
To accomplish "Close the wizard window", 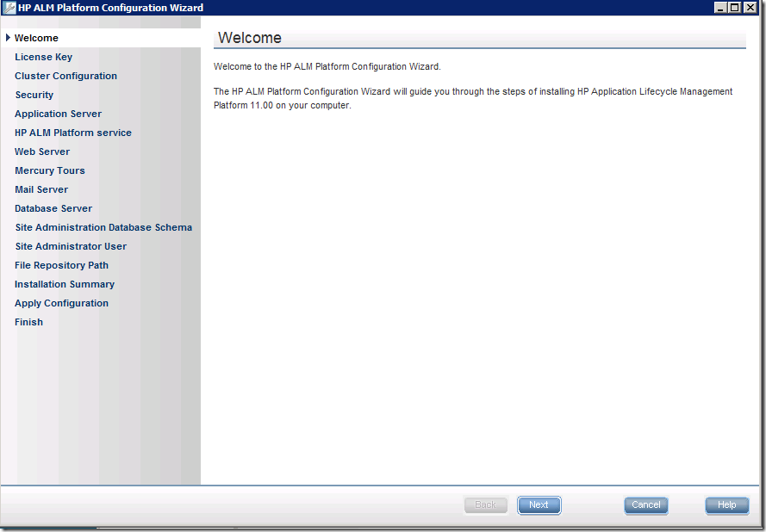I will pos(750,8).
